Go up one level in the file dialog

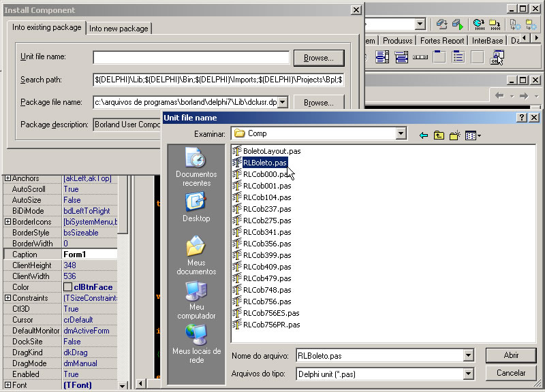tap(439, 135)
